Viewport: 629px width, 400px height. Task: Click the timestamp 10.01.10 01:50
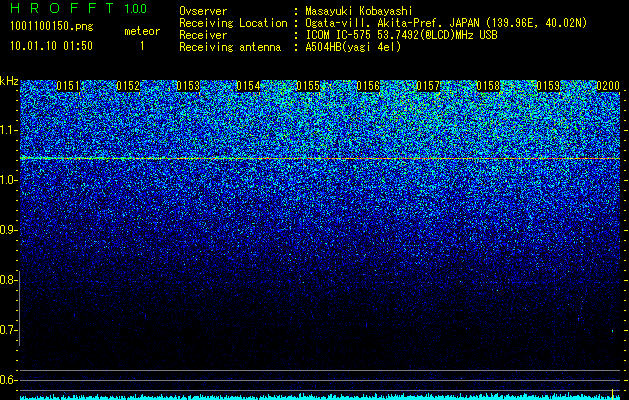(51, 46)
